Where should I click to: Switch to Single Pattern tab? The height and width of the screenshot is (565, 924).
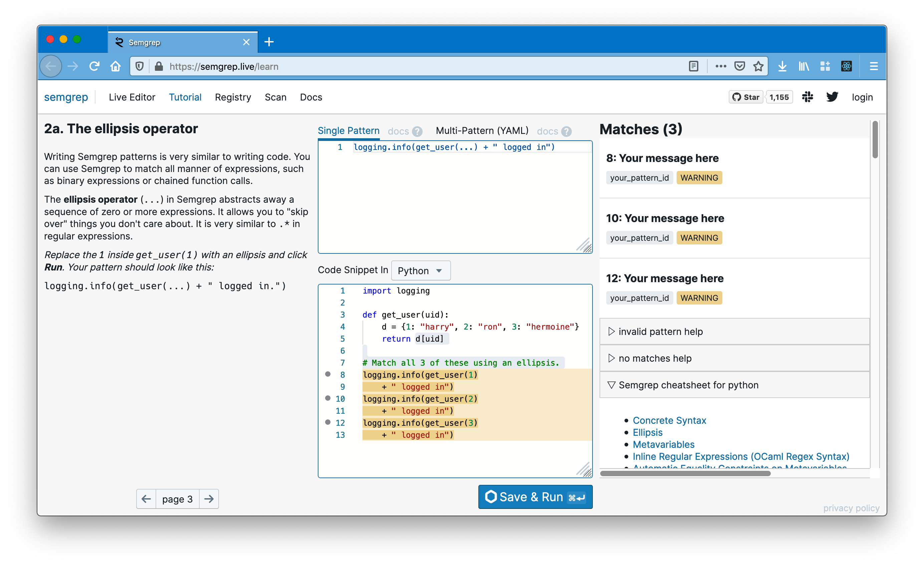coord(349,131)
